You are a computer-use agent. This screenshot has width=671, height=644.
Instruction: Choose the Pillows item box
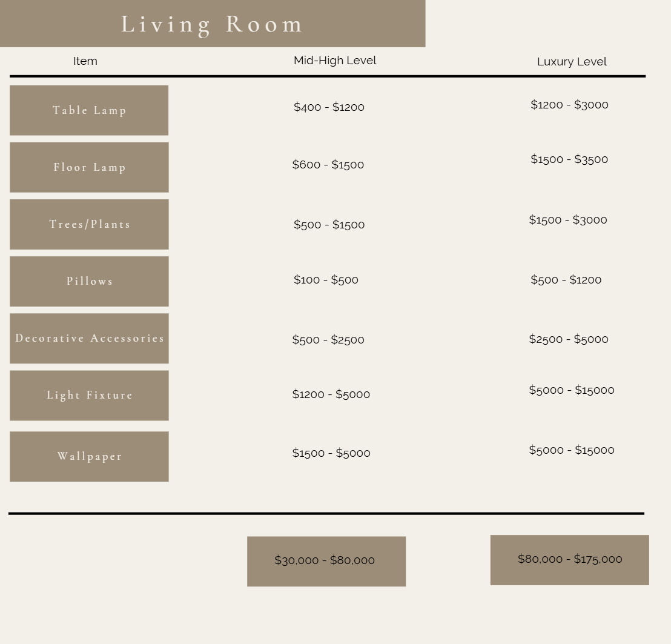[89, 281]
